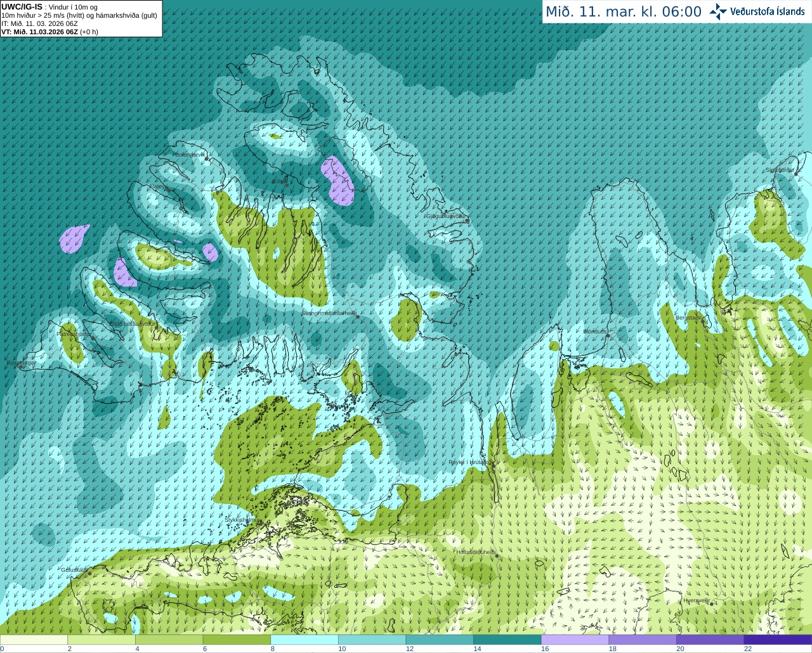This screenshot has width=812, height=653.
Task: Click the Veðurstofa Íslands logo icon
Action: click(717, 11)
